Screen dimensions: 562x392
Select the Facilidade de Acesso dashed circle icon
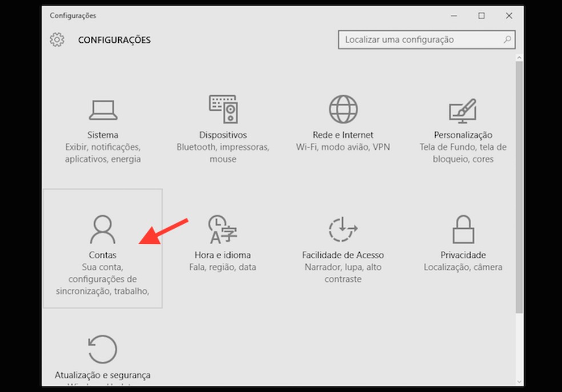pyautogui.click(x=343, y=229)
